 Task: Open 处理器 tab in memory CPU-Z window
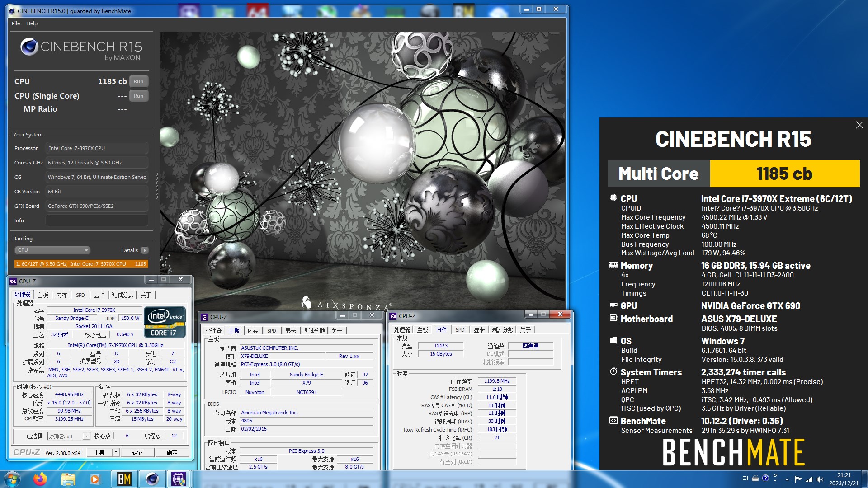point(402,330)
